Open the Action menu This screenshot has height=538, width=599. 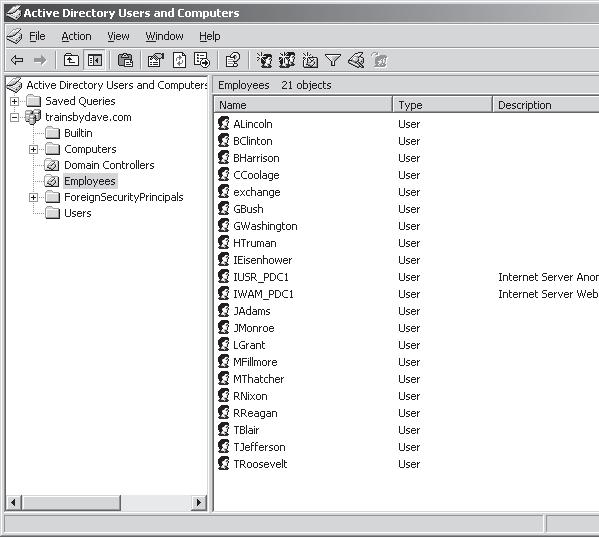[76, 36]
